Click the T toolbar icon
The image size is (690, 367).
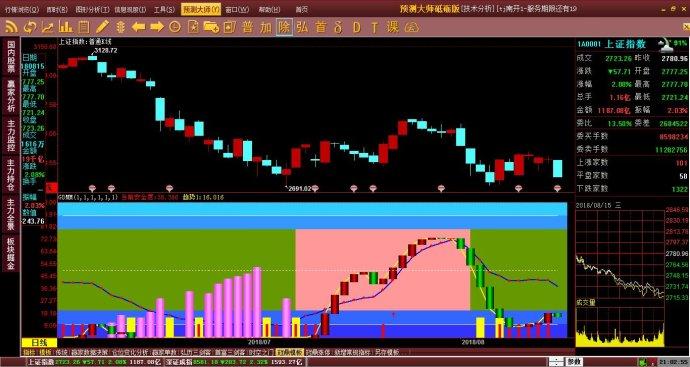click(374, 27)
